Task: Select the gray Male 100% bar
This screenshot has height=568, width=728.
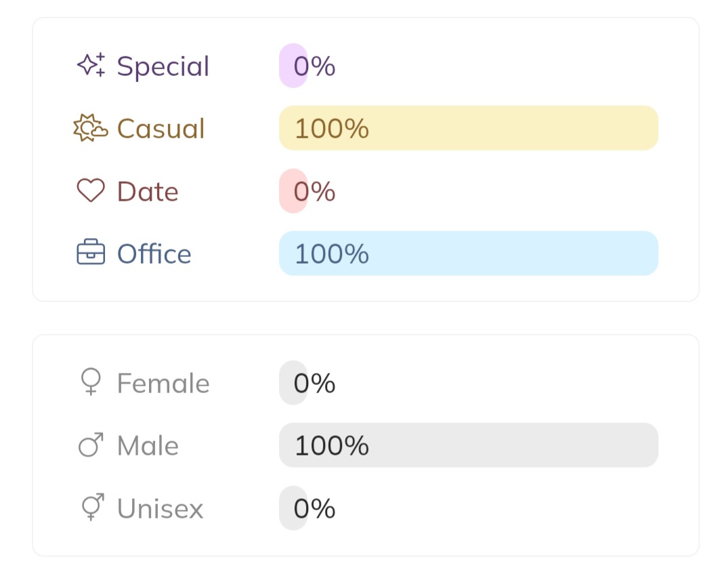Action: click(469, 445)
